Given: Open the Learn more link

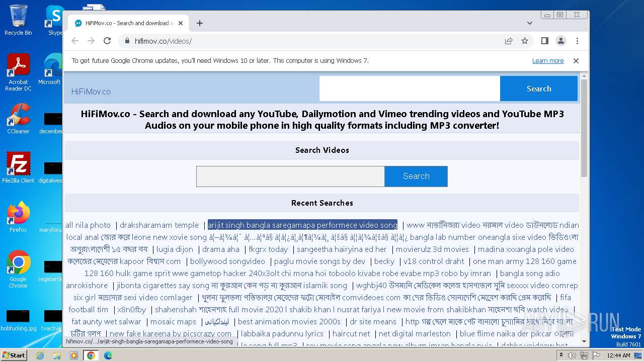Looking at the screenshot, I should 548,61.
